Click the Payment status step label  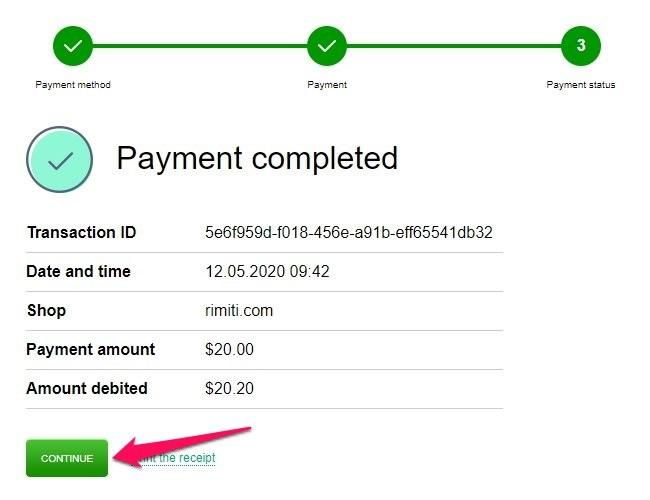tap(580, 85)
